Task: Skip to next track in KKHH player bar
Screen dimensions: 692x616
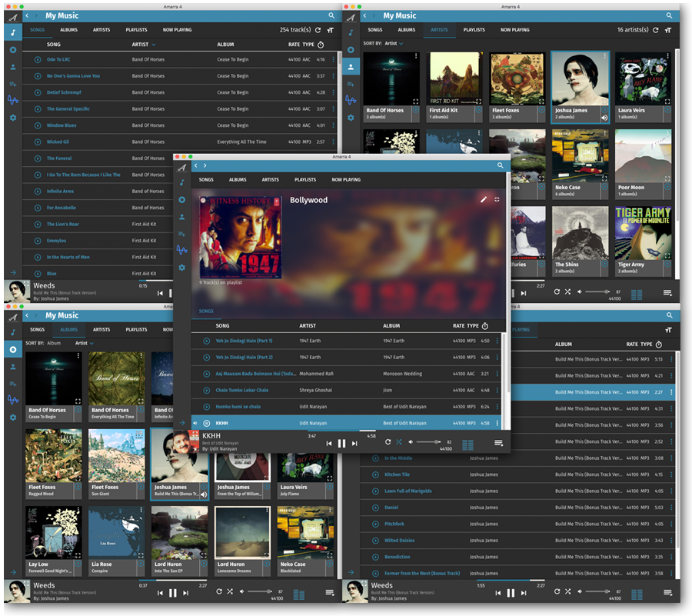Action: tap(354, 443)
